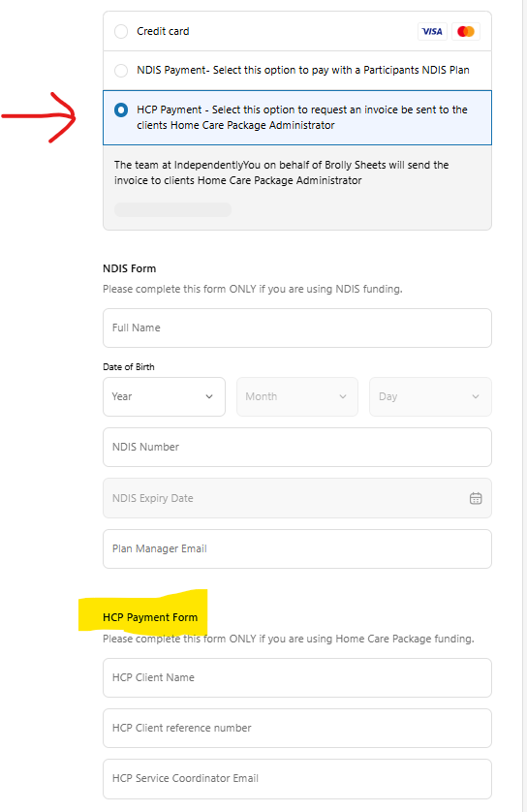Open the Month dropdown for Date of Birth
The height and width of the screenshot is (812, 527).
(297, 396)
